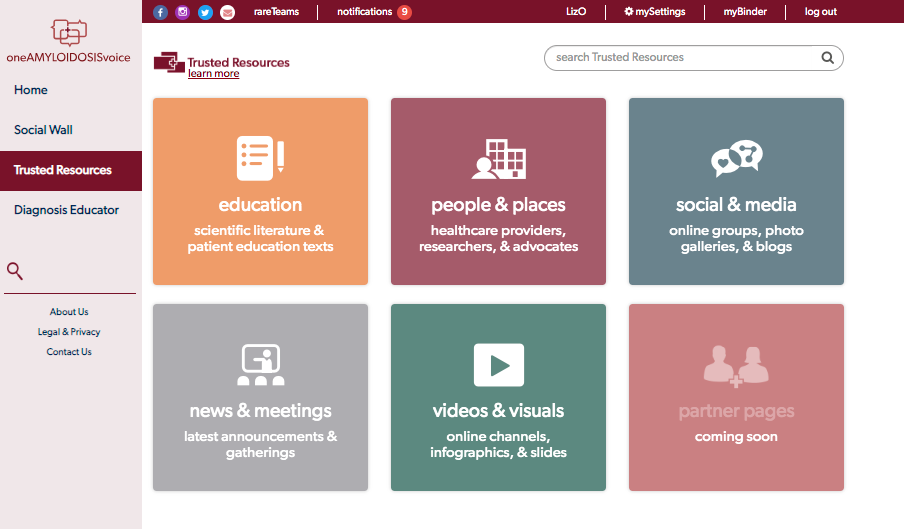This screenshot has width=904, height=529.
Task: Click the search submit magnifier icon
Action: click(827, 58)
